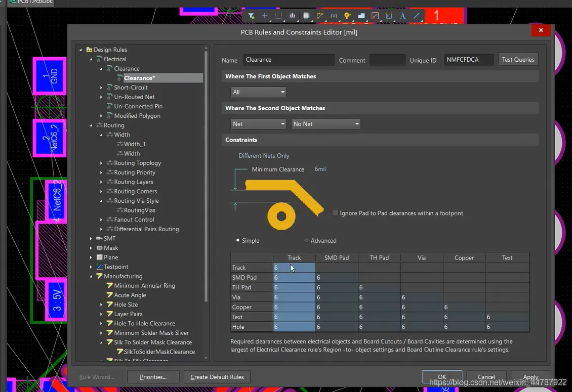Select the length tuning meander icon
The image size is (572, 392).
tap(334, 16)
